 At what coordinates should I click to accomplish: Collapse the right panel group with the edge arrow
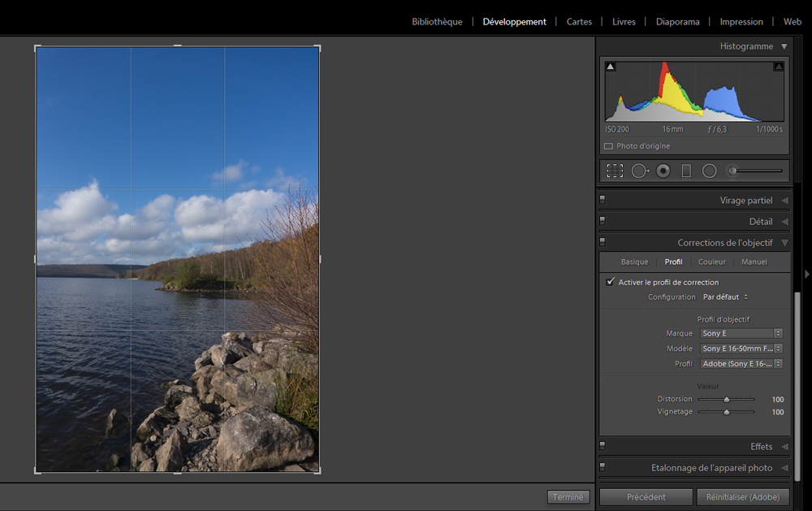point(806,274)
